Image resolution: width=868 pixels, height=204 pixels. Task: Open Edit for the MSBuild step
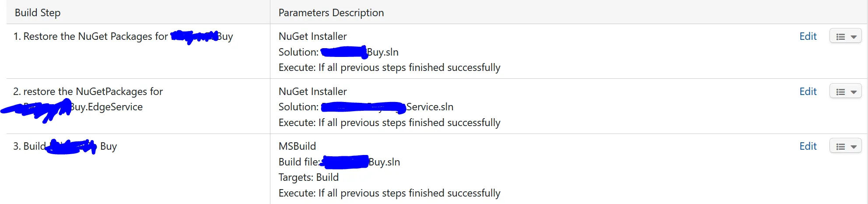[808, 146]
